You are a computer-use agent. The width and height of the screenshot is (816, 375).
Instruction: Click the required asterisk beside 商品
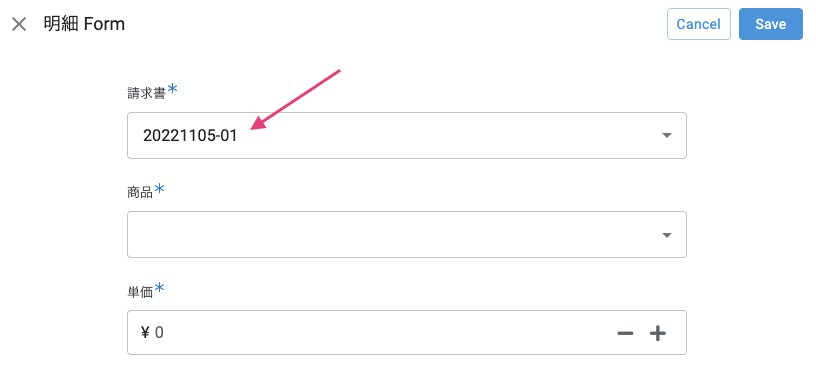pos(160,189)
